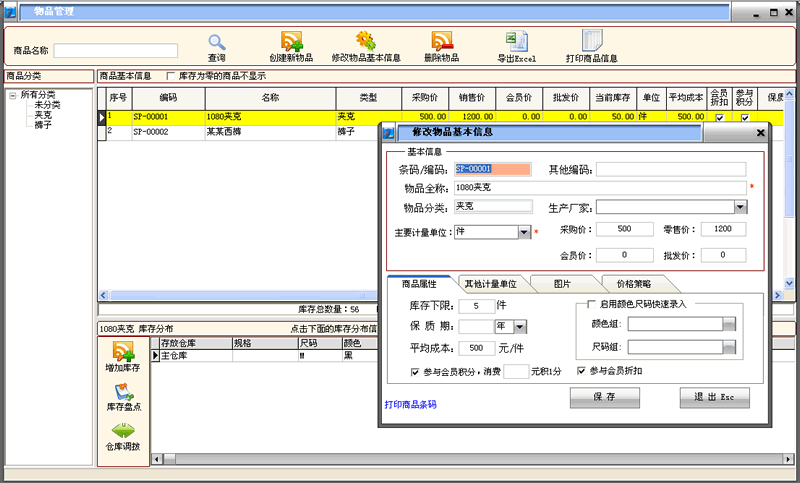The width and height of the screenshot is (800, 483).
Task: Click the 批发价 input field
Action: 723,255
